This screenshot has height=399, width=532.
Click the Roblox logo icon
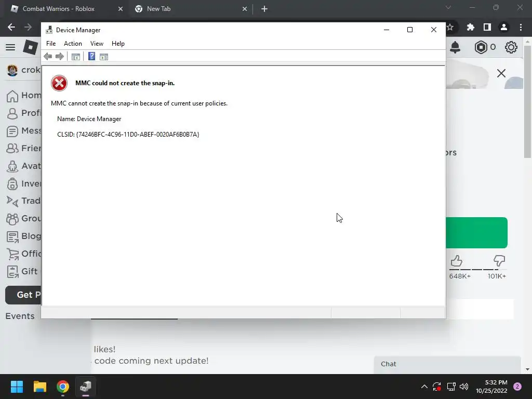pyautogui.click(x=30, y=47)
